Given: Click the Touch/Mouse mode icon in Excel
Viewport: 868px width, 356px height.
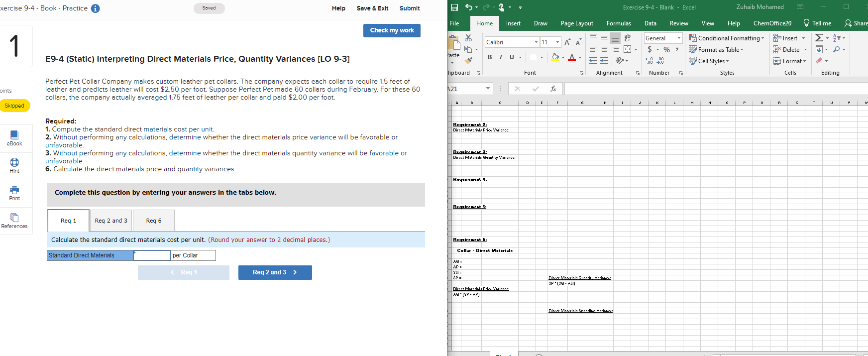Looking at the screenshot, I should (x=502, y=7).
